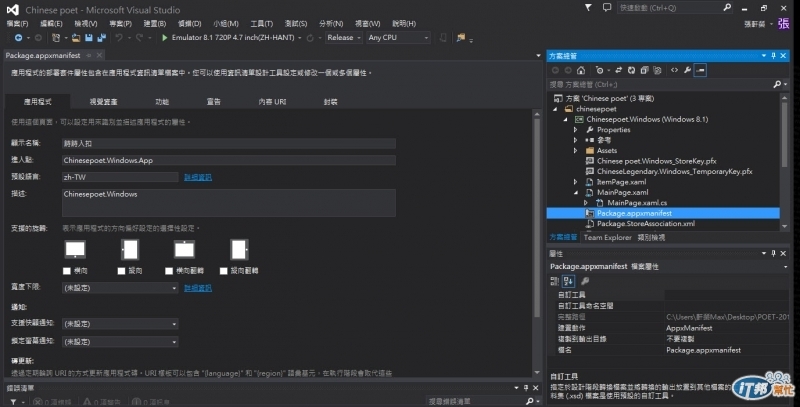
Task: Open the 建置(B) Build menu
Action: [x=155, y=23]
